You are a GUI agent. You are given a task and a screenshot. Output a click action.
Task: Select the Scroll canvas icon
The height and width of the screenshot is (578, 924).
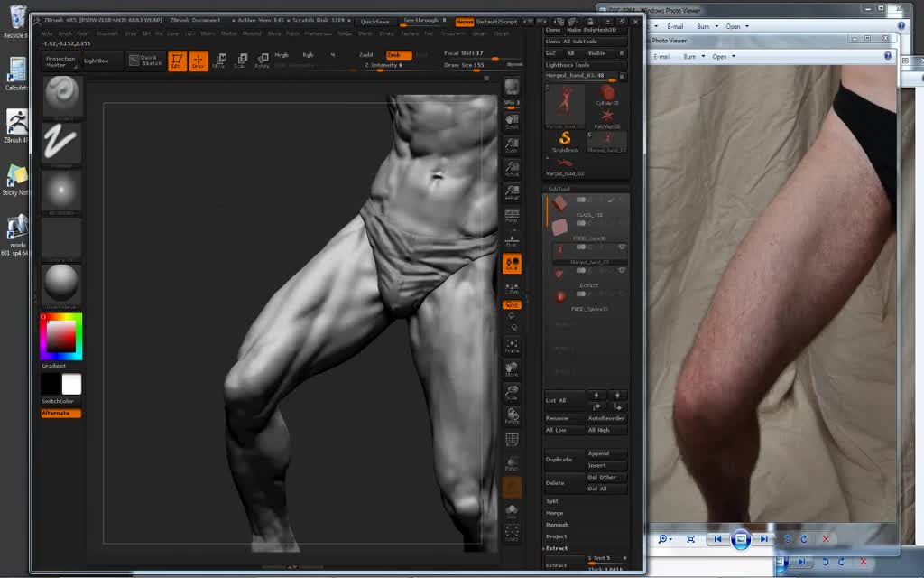pyautogui.click(x=512, y=122)
